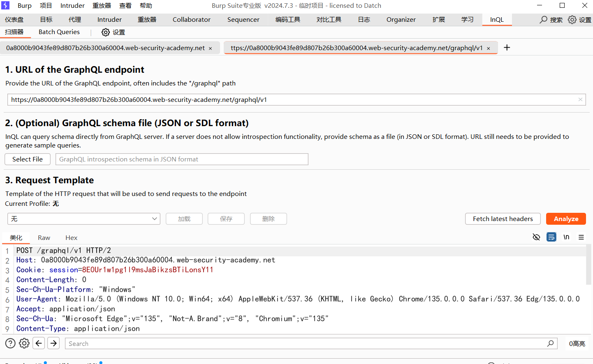The image size is (593, 364).
Task: Open the 项目 menu
Action: [x=46, y=5]
